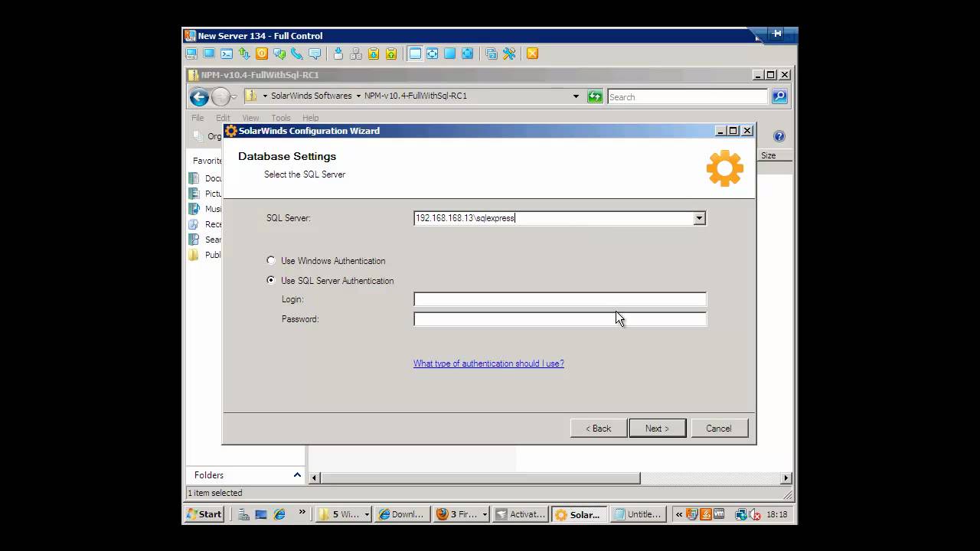
Task: Click the yellow clipboard download icon
Action: click(373, 54)
